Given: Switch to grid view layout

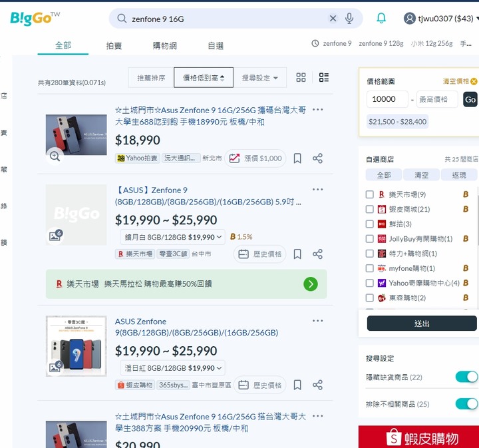Looking at the screenshot, I should (x=301, y=78).
